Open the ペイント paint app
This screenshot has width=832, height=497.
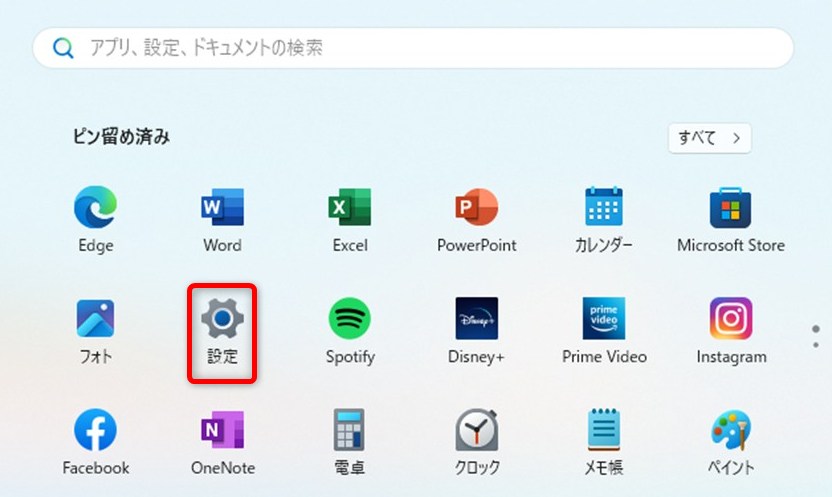coord(731,442)
